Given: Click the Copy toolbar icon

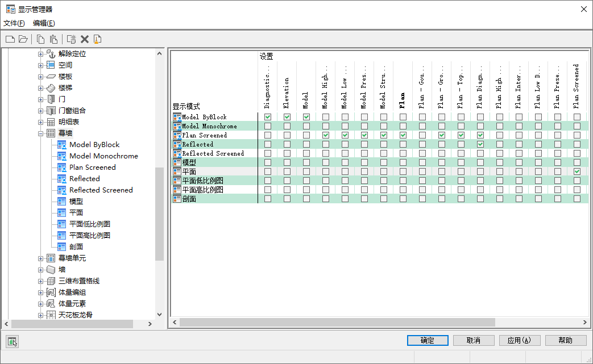Looking at the screenshot, I should pos(40,39).
